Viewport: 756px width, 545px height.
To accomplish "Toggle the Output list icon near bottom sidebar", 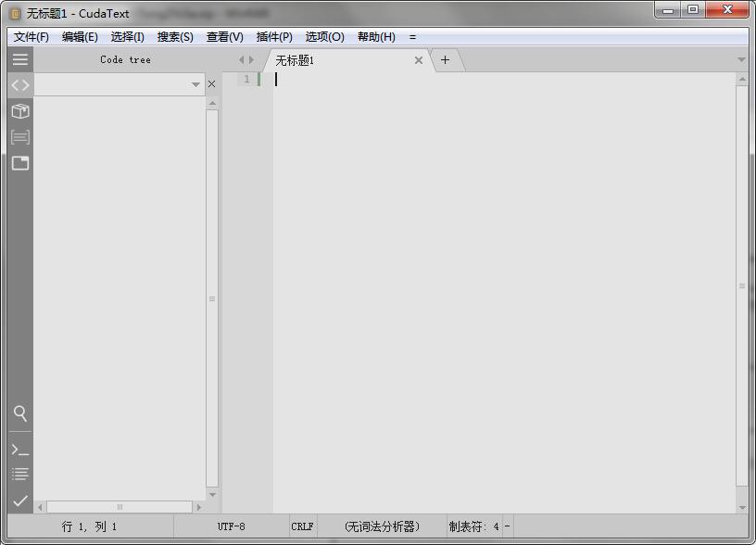I will point(19,474).
